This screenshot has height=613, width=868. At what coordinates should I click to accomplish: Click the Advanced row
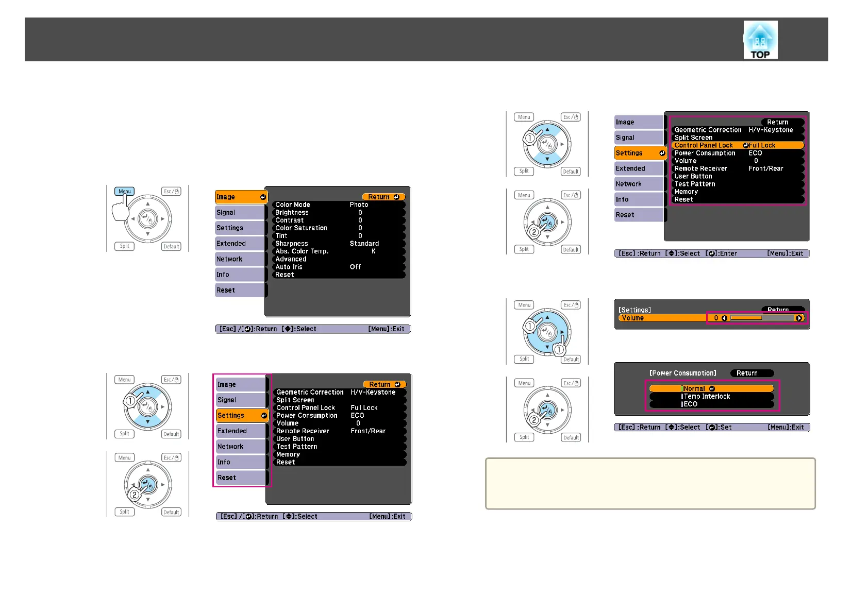(339, 259)
